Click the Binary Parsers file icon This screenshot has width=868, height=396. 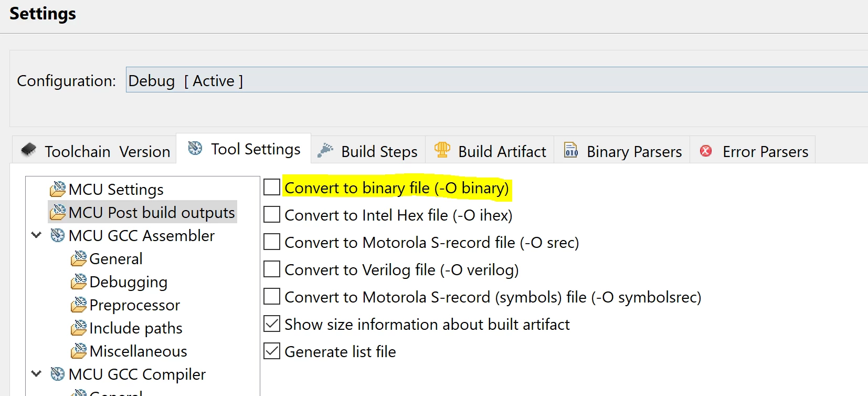tap(571, 150)
